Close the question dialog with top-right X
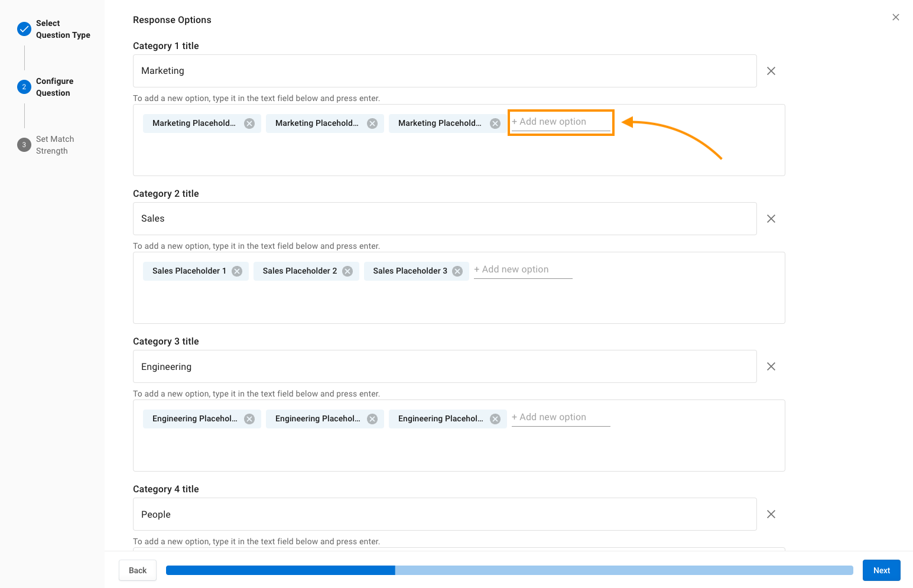Viewport: 913px width, 588px height. [896, 17]
